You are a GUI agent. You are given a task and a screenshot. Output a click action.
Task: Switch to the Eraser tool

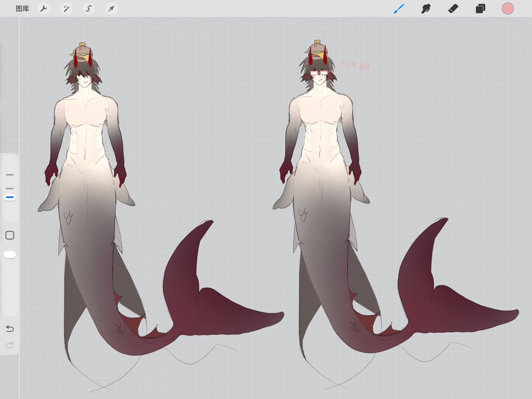point(453,8)
